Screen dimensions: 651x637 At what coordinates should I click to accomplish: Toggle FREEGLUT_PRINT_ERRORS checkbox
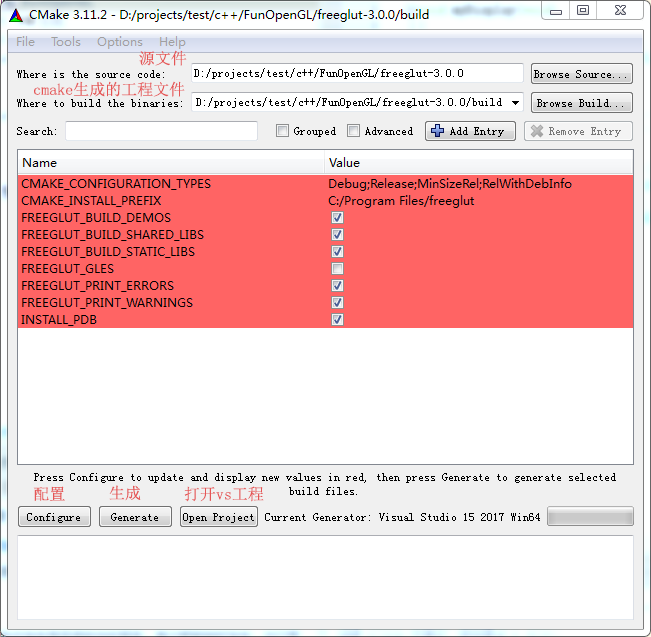(337, 286)
